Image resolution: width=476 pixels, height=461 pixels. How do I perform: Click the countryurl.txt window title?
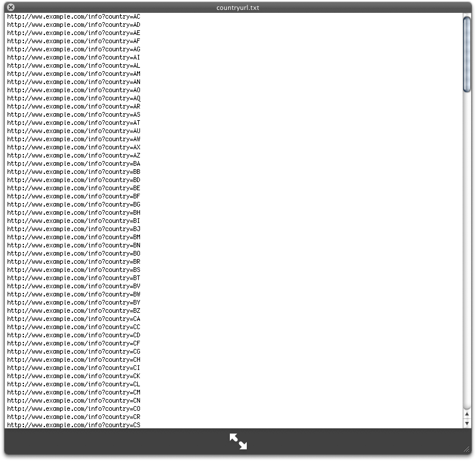tap(237, 8)
